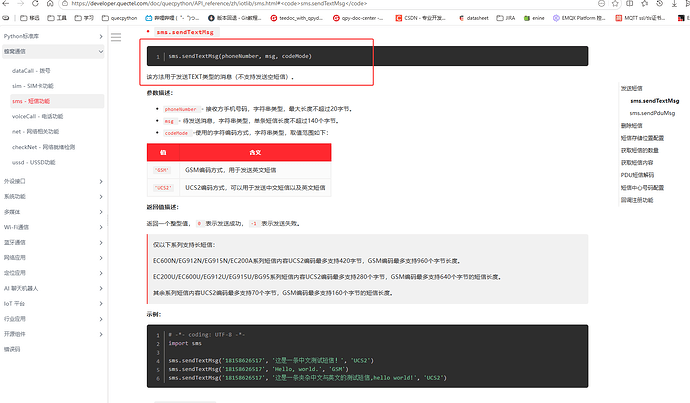Open the quecpython bookmark folder

coord(120,18)
